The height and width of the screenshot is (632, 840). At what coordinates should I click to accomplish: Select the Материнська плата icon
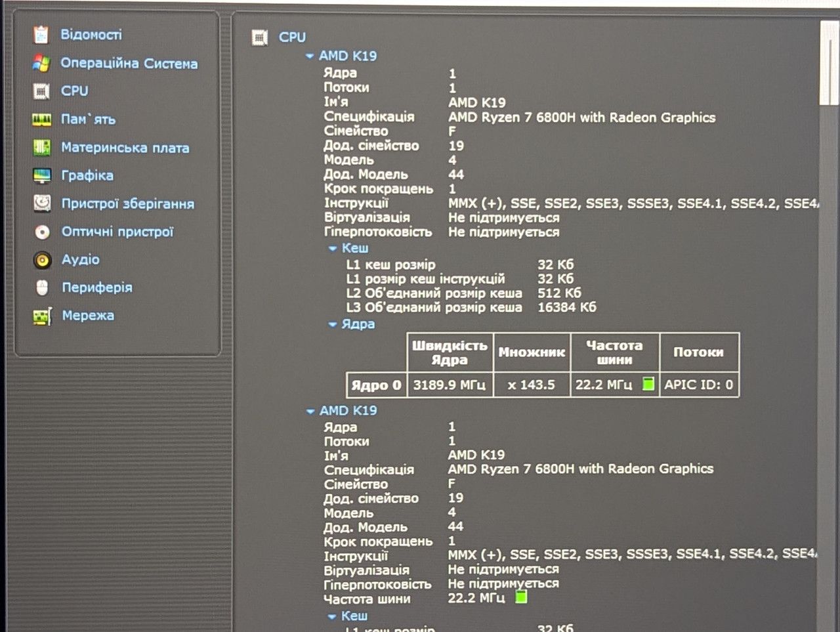click(x=41, y=148)
